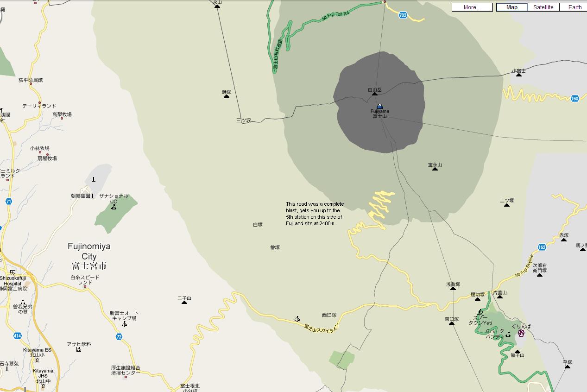Click the Mt Fuji Skyline road label
The image size is (587, 392).
coord(524,266)
